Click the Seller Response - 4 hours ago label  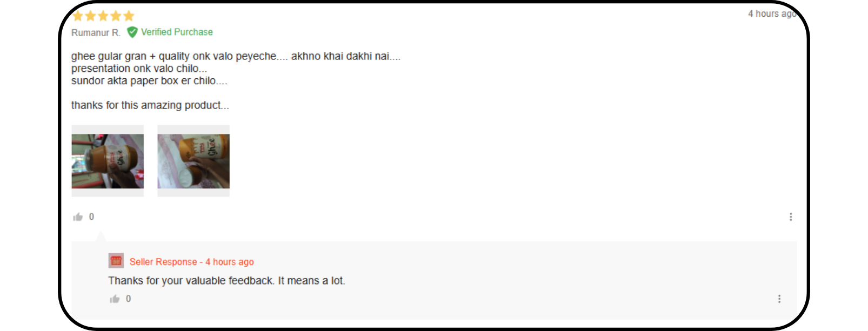191,262
